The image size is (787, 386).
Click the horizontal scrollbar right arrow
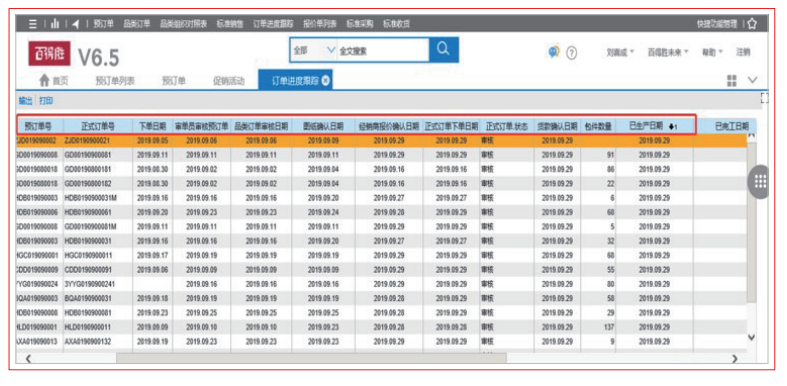pyautogui.click(x=735, y=358)
